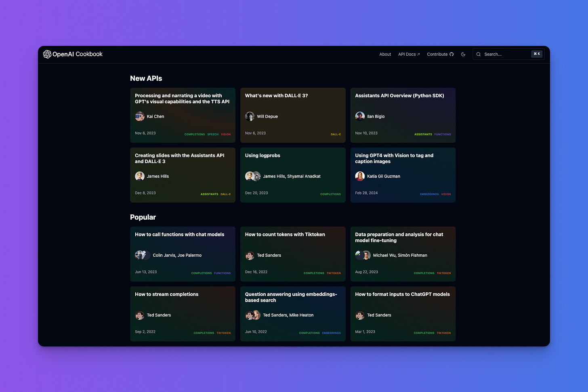Open the Contribute GitHub link
This screenshot has width=588, height=392.
440,54
